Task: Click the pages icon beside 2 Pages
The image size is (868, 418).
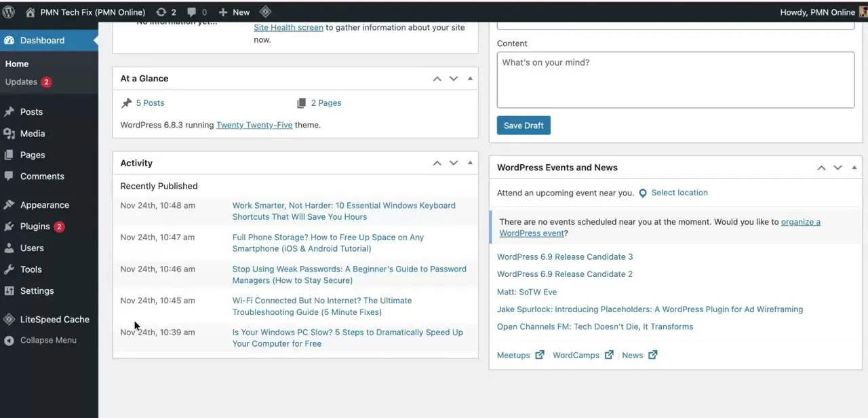Action: (302, 103)
